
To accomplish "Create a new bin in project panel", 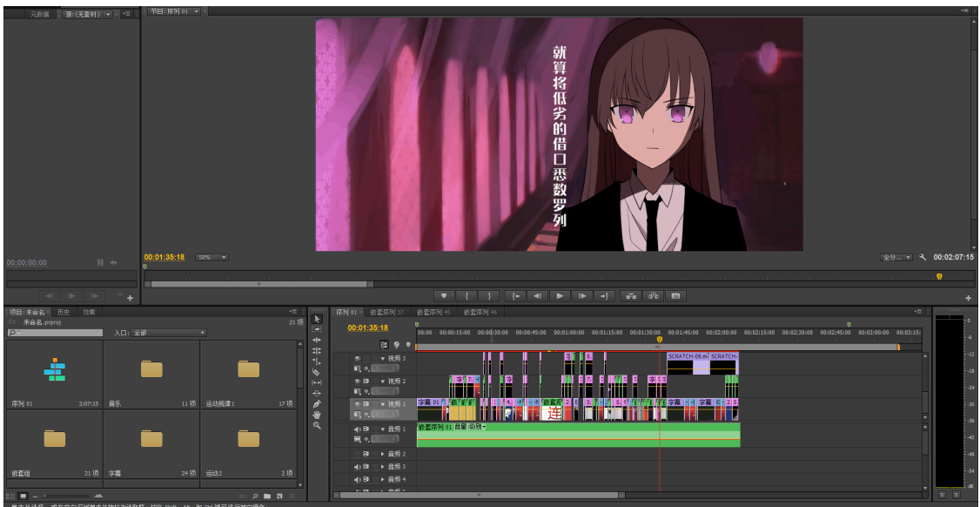I will pos(267,496).
